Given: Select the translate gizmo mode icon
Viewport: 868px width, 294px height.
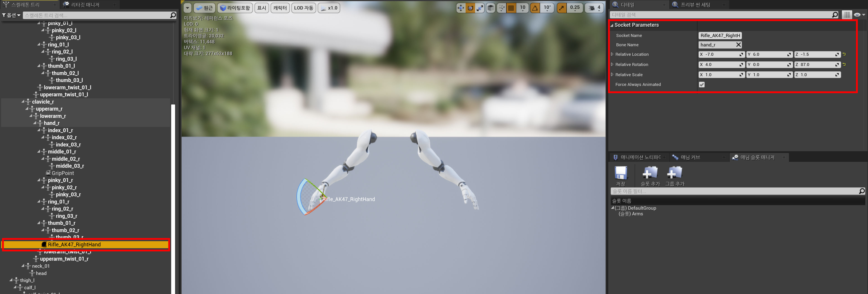Looking at the screenshot, I should [x=461, y=8].
